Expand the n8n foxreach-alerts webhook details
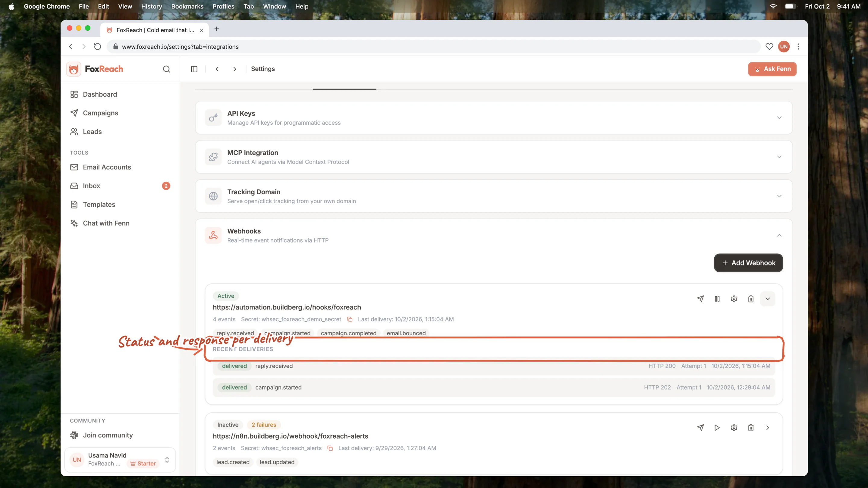The width and height of the screenshot is (868, 488). coord(768,428)
